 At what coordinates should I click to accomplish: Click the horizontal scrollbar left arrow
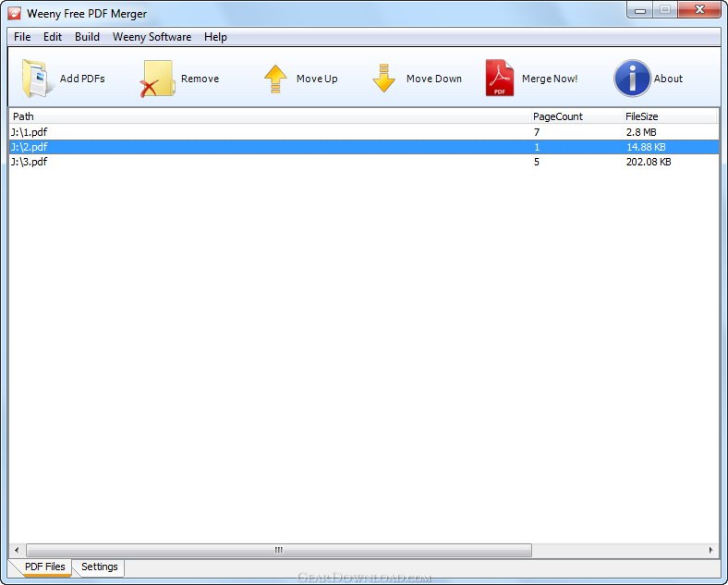(x=17, y=550)
